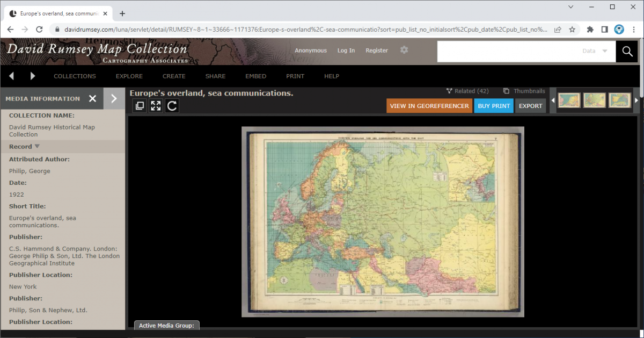Viewport: 644px width, 338px height.
Task: Expand the panel using the right arrow toggle
Action: (x=113, y=98)
